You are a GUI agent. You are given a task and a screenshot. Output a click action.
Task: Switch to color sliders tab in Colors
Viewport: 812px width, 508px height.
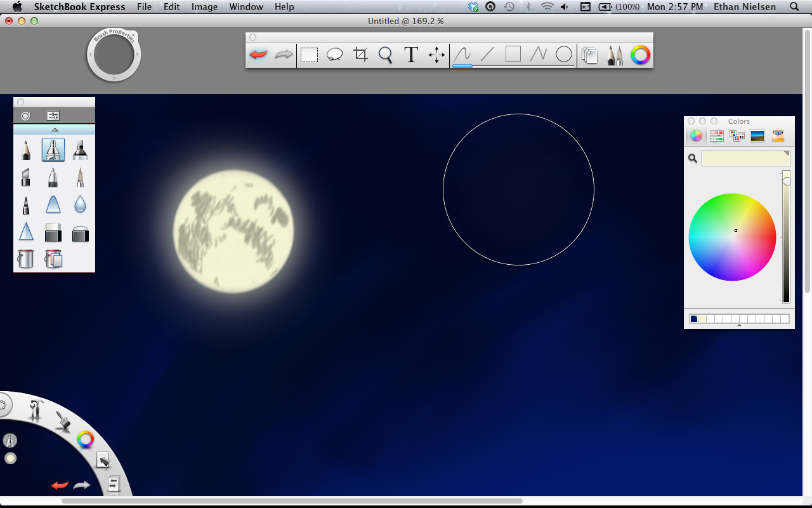(x=717, y=135)
